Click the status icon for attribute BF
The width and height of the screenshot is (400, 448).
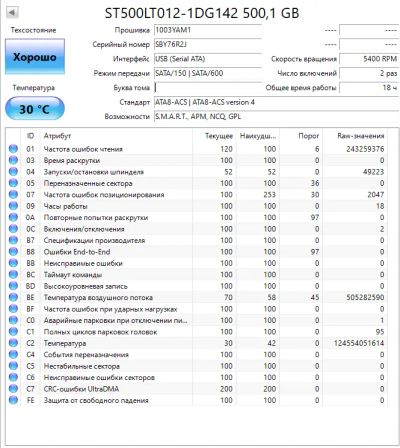pyautogui.click(x=13, y=309)
